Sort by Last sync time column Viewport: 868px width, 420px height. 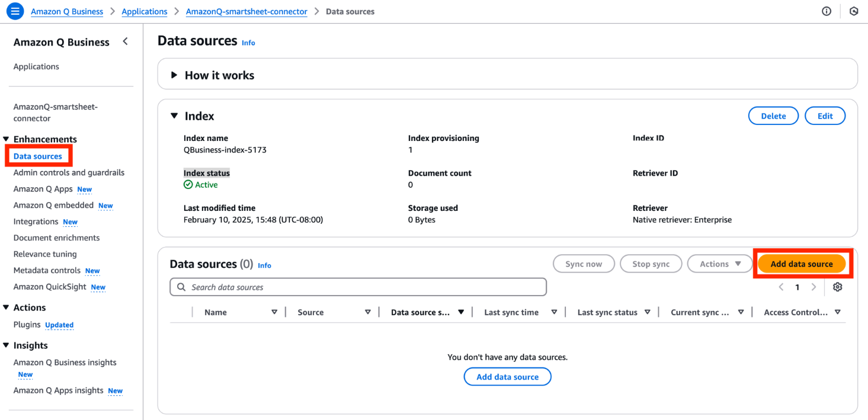pyautogui.click(x=554, y=312)
